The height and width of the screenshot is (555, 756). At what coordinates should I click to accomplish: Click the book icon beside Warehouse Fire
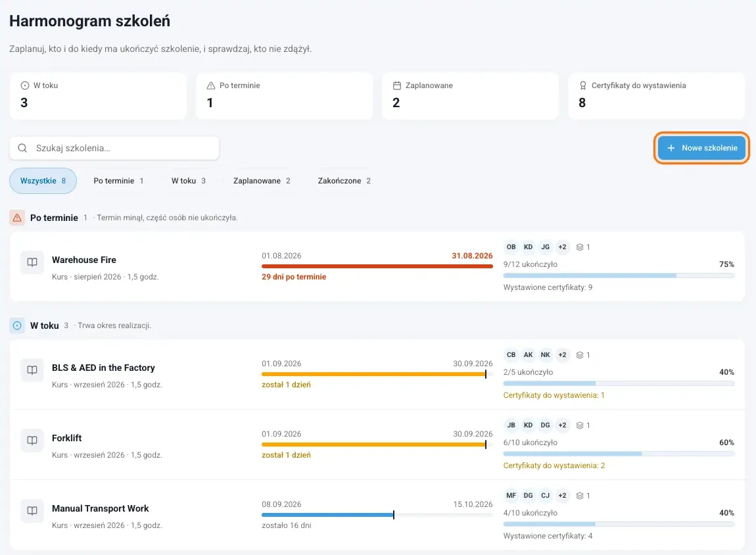point(32,262)
